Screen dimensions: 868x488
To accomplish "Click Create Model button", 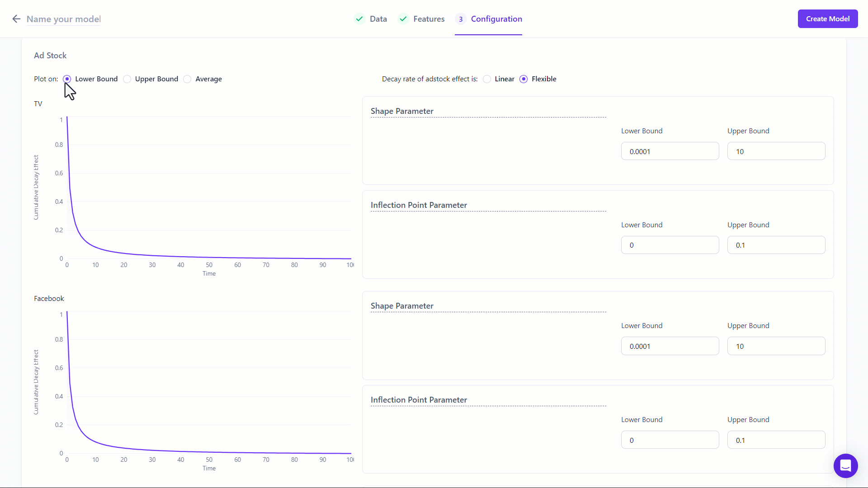I will tap(827, 19).
